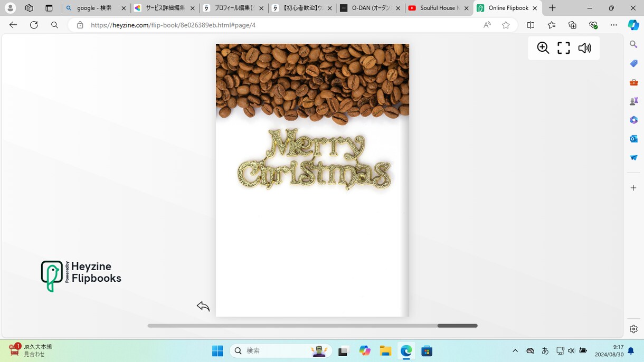Screen dimensions: 644x362
Task: Switch to the Soulful House YouTube tab
Action: coord(439,8)
